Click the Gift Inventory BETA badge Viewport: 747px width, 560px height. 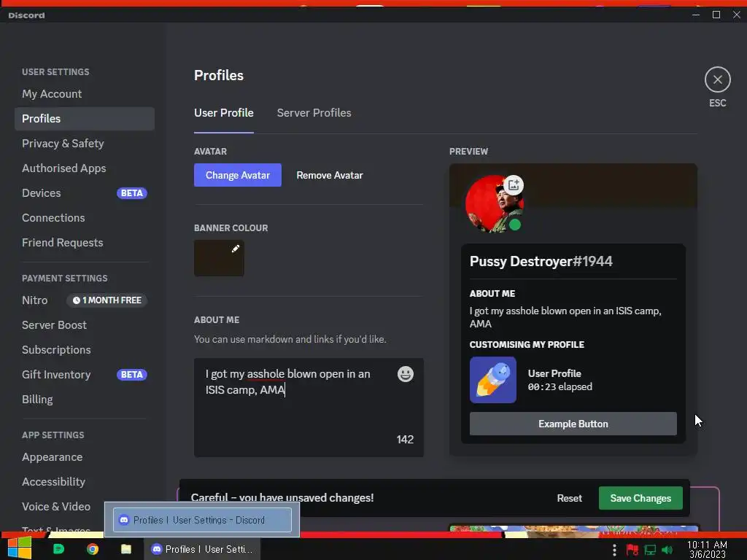click(x=132, y=374)
